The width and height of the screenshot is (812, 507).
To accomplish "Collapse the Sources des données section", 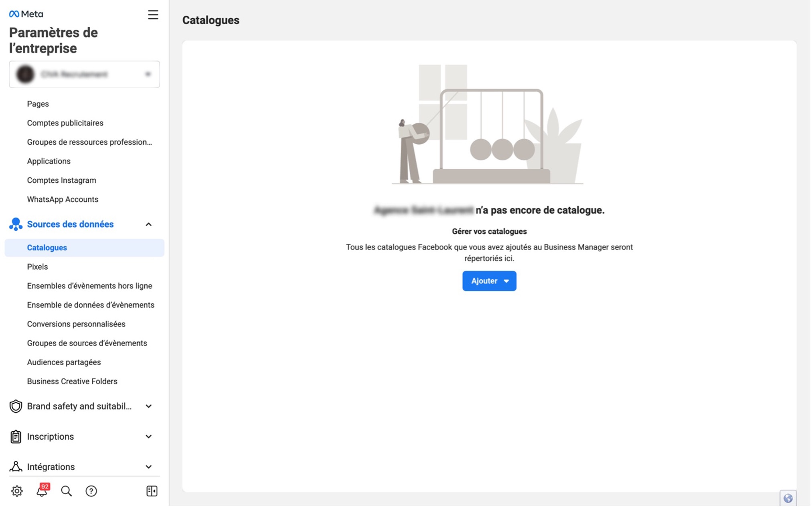I will click(149, 225).
